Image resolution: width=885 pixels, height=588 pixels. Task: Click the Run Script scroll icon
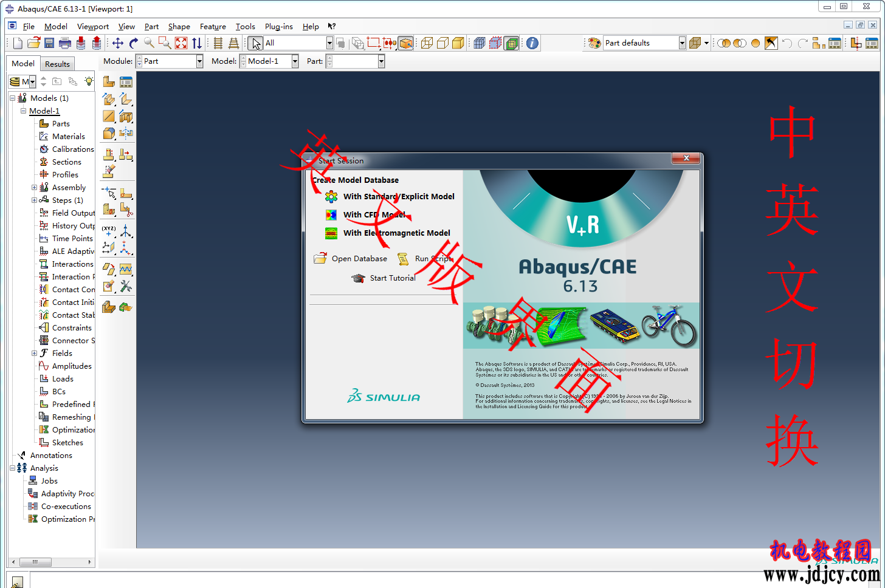[403, 259]
